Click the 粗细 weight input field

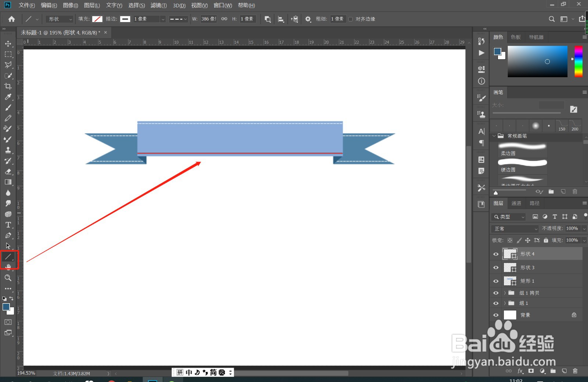337,19
